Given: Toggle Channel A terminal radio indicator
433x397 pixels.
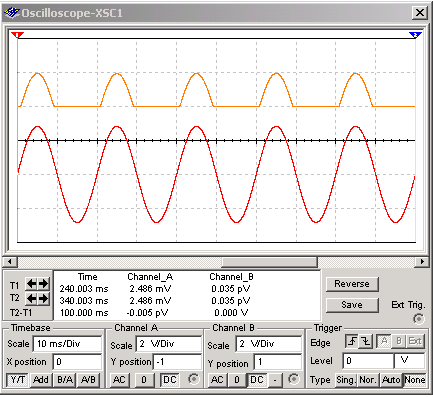Looking at the screenshot, I should [193, 379].
